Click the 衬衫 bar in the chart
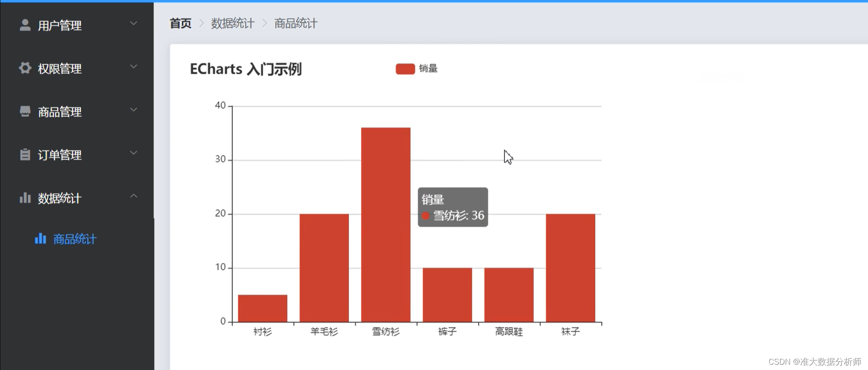 [x=263, y=308]
